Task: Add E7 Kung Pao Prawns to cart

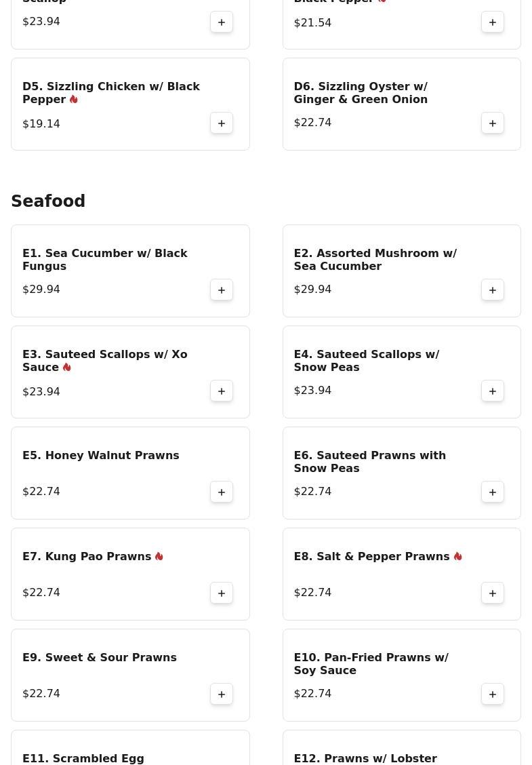Action: pos(222,593)
